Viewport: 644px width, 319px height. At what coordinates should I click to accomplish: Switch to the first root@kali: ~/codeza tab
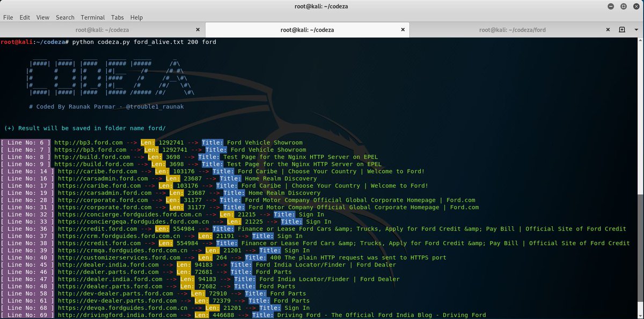102,30
